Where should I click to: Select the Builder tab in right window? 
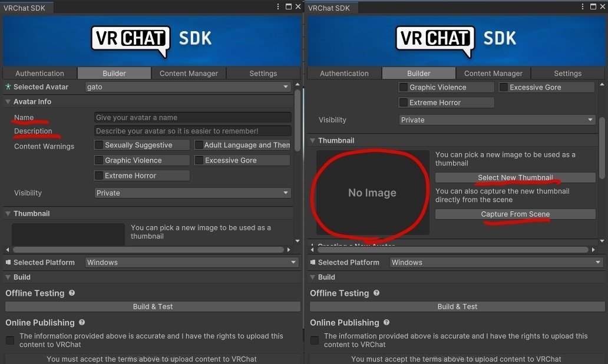point(419,73)
